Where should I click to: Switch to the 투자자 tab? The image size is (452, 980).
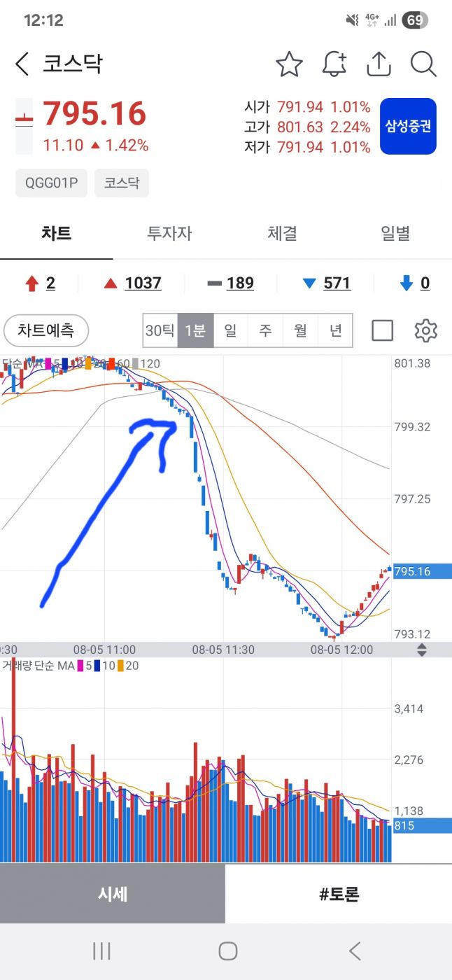169,233
